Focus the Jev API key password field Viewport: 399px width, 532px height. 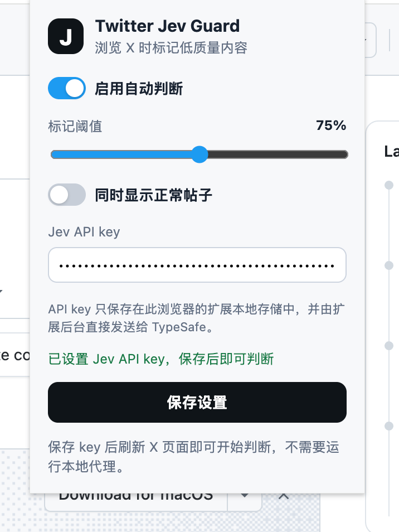point(197,265)
